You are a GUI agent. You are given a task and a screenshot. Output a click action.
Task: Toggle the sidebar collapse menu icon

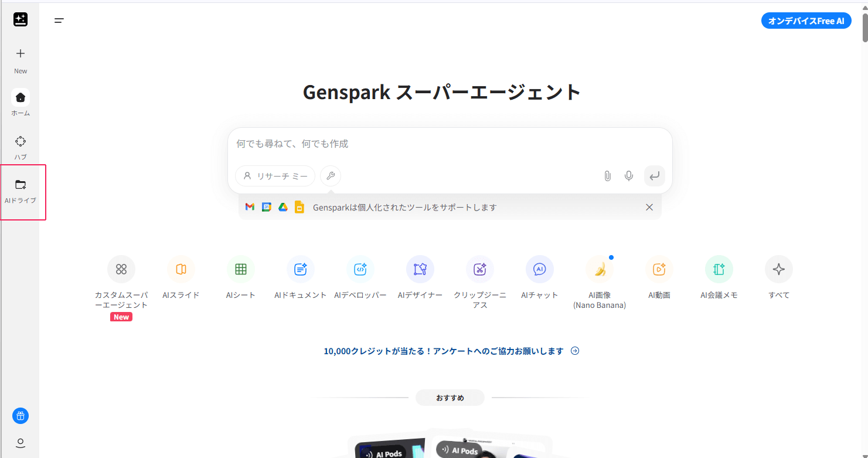pos(59,21)
